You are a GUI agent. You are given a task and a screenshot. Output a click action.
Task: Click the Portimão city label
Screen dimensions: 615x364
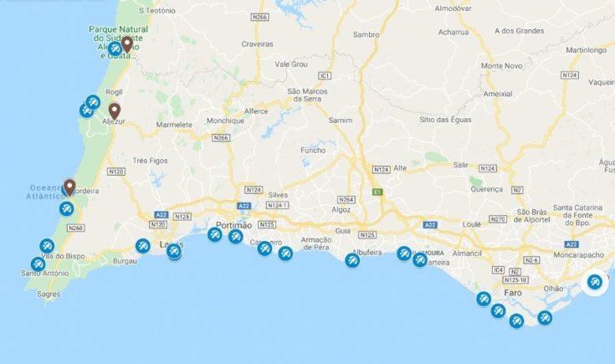(233, 225)
